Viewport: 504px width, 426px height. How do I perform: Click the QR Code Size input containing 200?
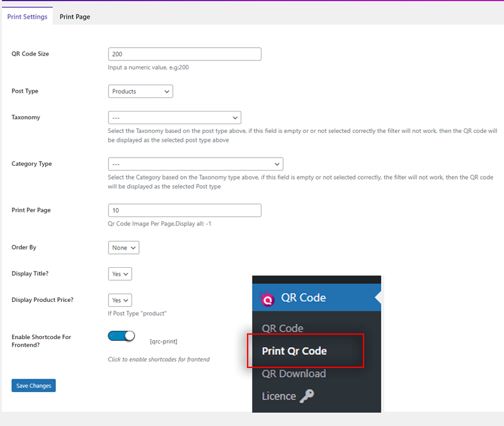point(185,54)
